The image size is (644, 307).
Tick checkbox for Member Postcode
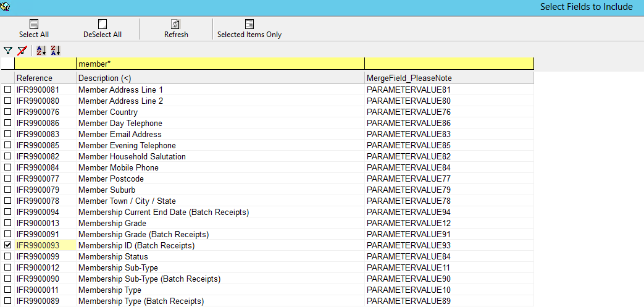7,178
